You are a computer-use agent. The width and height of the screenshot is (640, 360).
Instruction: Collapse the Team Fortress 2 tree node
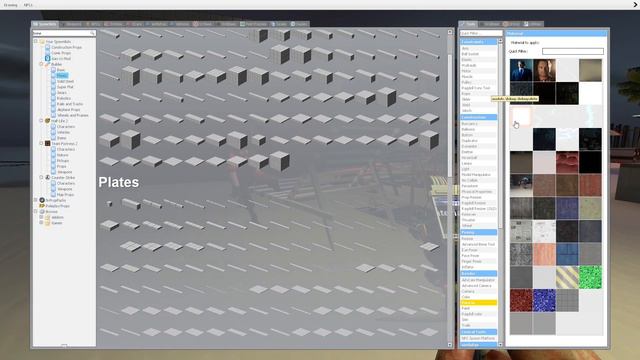click(41, 144)
